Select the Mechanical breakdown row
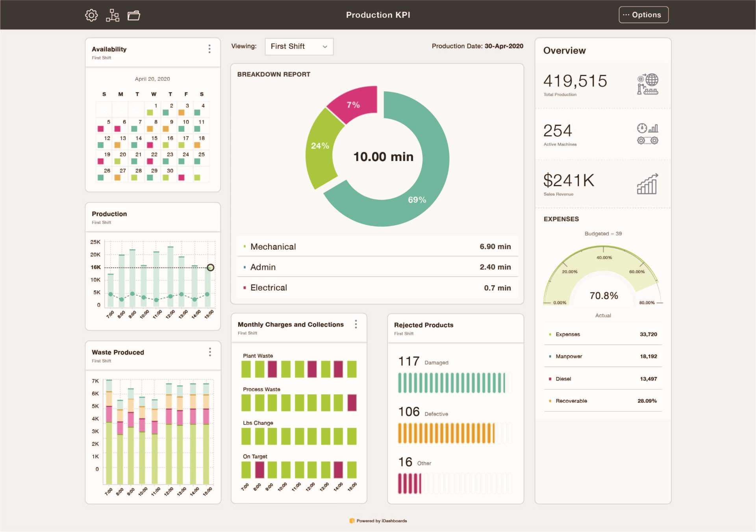The width and height of the screenshot is (756, 532). pos(377,247)
